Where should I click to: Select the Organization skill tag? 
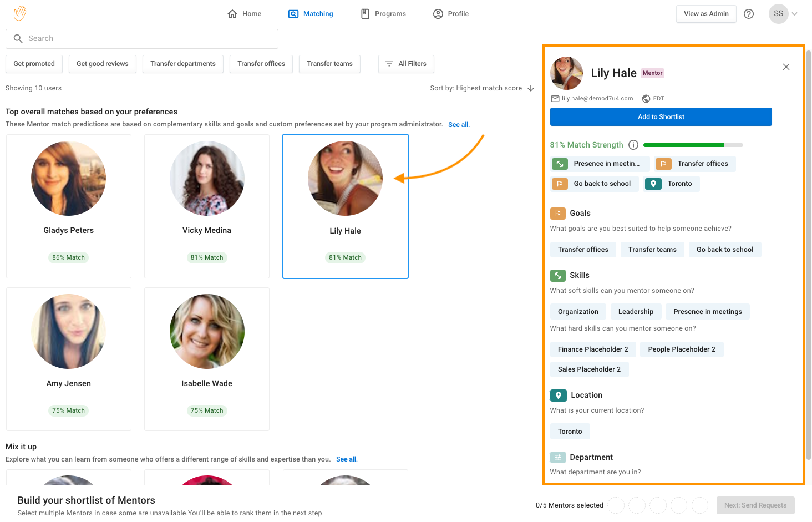tap(578, 312)
